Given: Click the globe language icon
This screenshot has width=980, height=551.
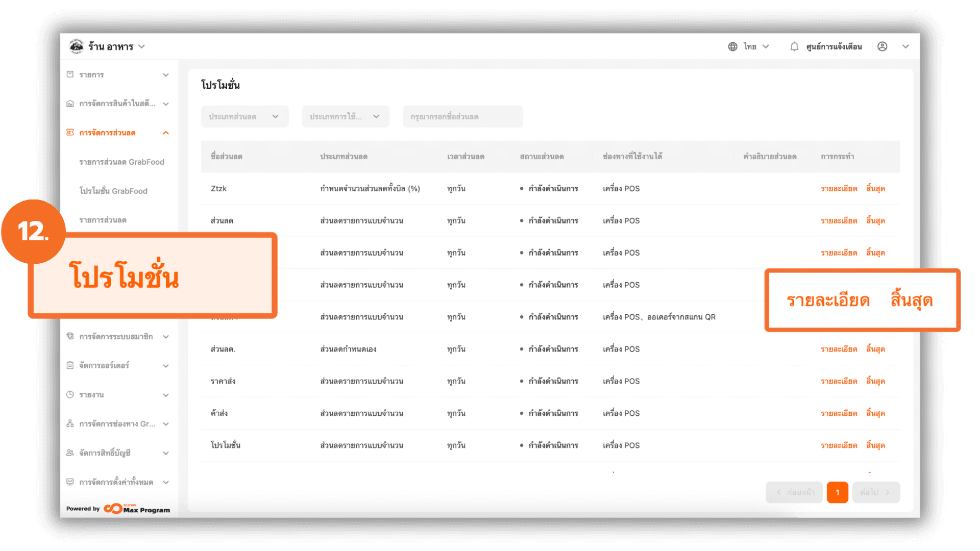Looking at the screenshot, I should (732, 46).
